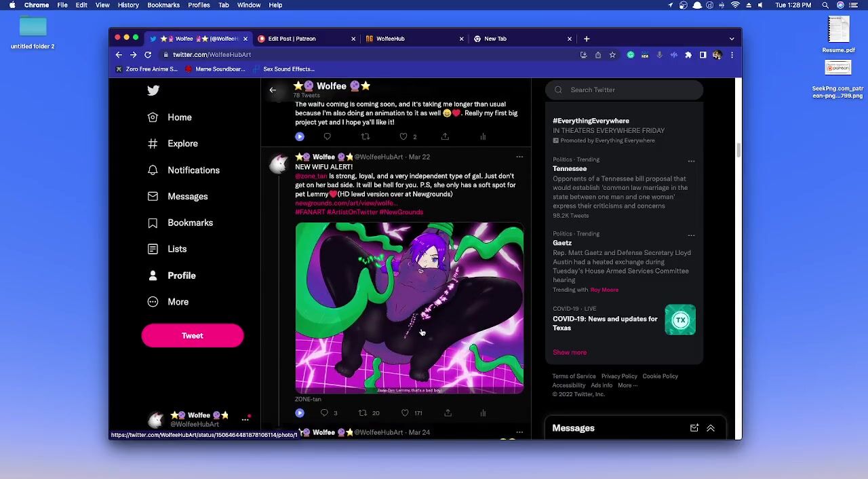Image resolution: width=868 pixels, height=479 pixels.
Task: Like the Mar 22 ZONE-tan tweet
Action: tap(405, 413)
